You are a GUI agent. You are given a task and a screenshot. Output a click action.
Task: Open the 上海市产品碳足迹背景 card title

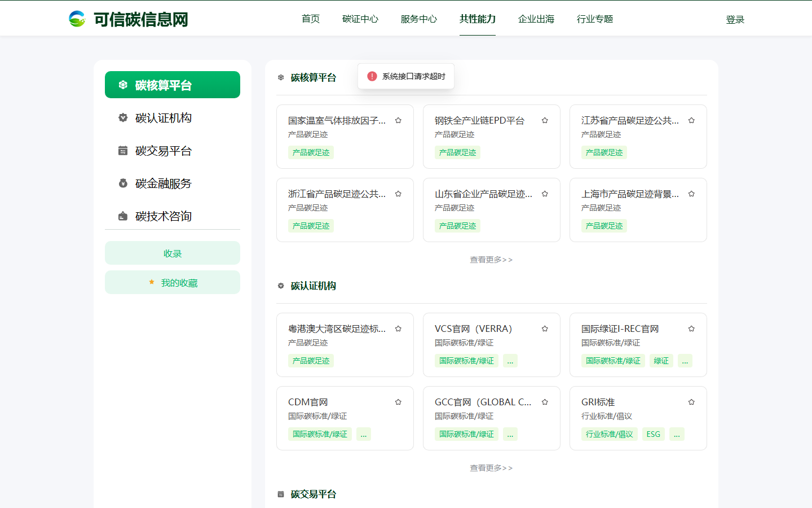[x=630, y=194]
